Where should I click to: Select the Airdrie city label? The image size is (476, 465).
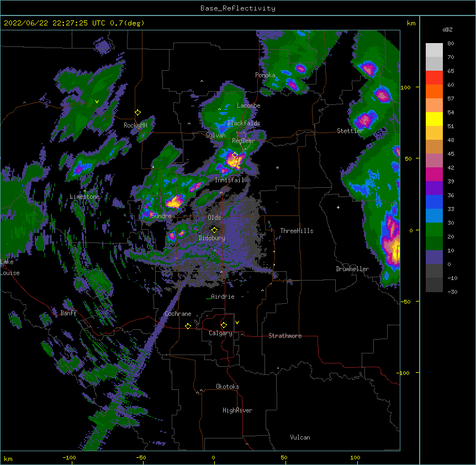click(x=223, y=297)
